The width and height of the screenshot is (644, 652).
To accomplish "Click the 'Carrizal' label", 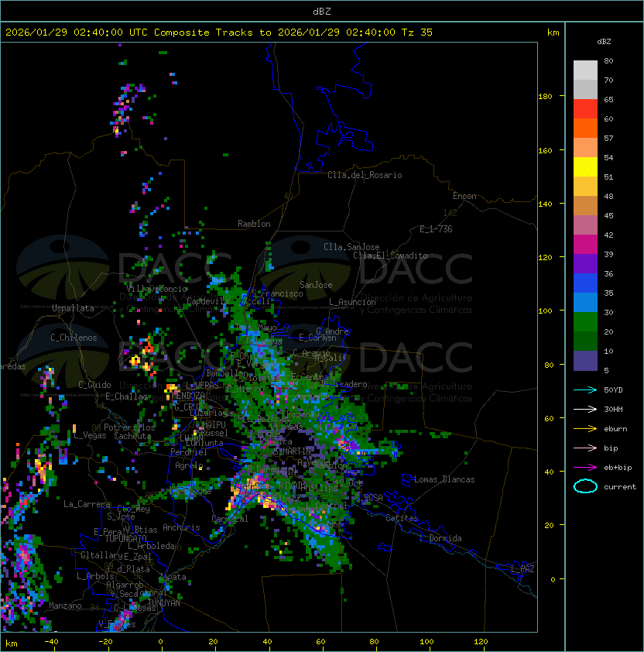I will [230, 519].
